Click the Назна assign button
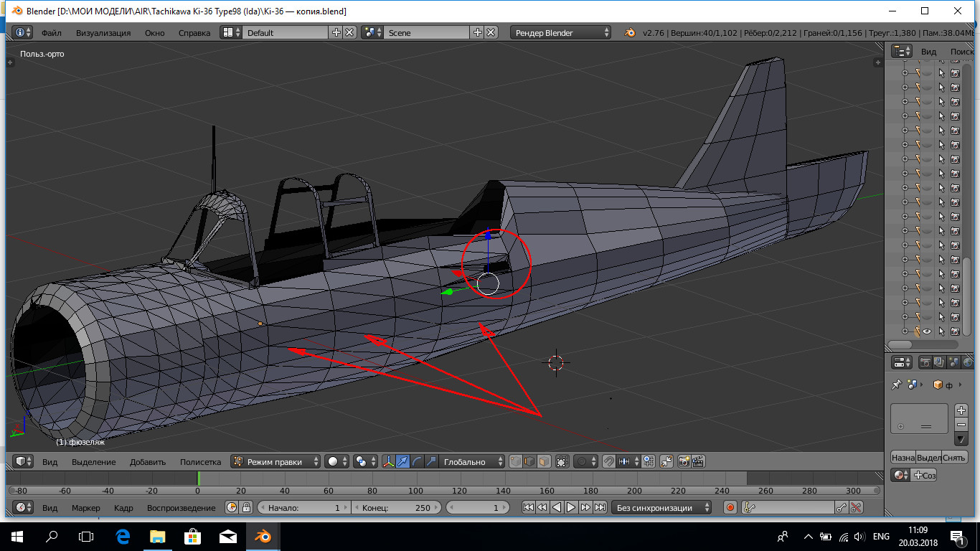Image resolution: width=980 pixels, height=551 pixels. coord(903,457)
